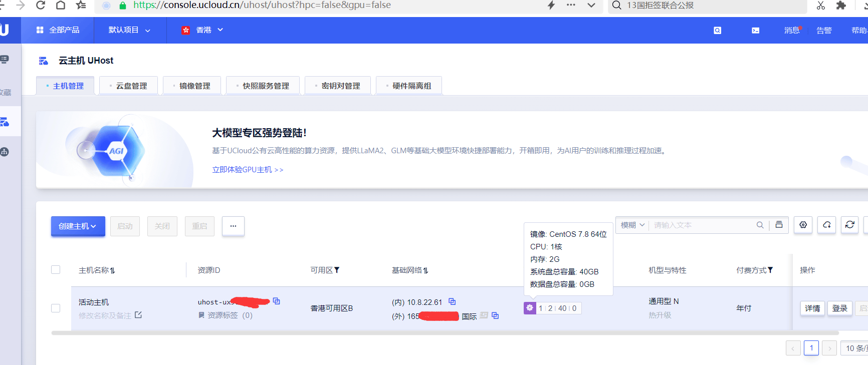This screenshot has width=868, height=365.
Task: Click the console search icon in top bar
Action: [x=718, y=31]
